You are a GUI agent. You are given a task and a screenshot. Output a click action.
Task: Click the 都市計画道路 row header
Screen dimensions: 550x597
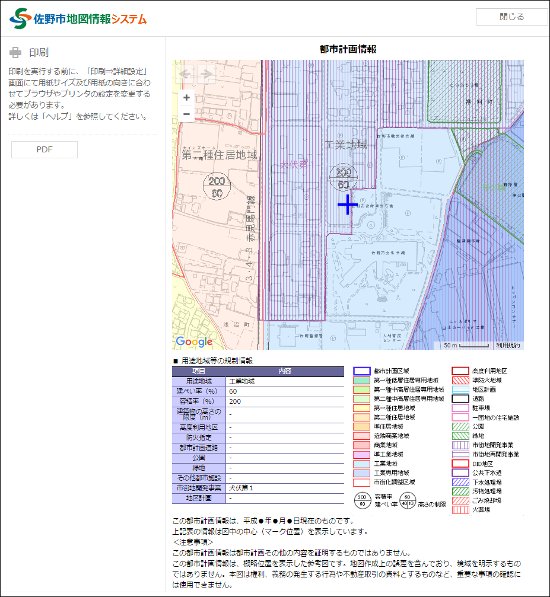(199, 448)
